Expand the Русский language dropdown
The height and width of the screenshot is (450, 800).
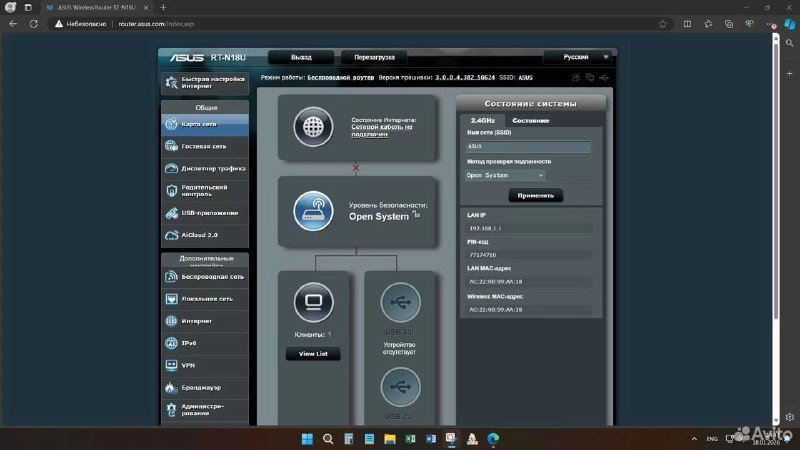[578, 57]
